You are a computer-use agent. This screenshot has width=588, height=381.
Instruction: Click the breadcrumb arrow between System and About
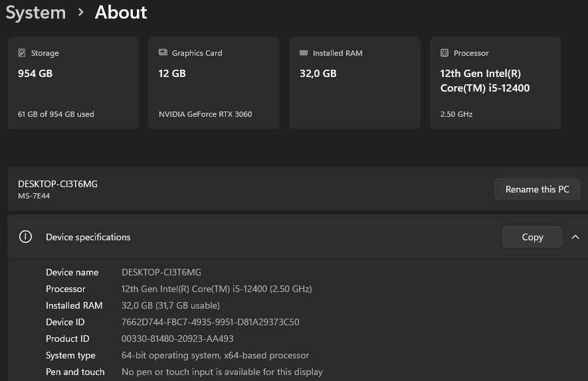tap(80, 13)
